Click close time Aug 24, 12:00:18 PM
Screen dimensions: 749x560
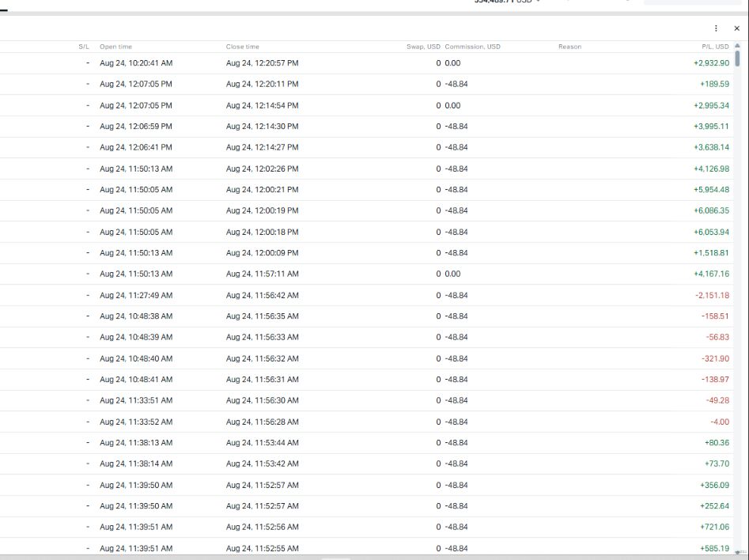(x=263, y=233)
